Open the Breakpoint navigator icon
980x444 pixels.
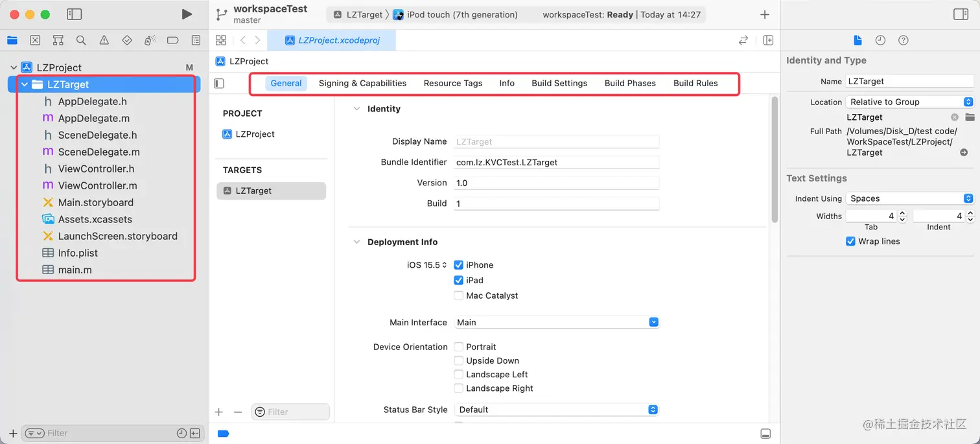coord(172,40)
